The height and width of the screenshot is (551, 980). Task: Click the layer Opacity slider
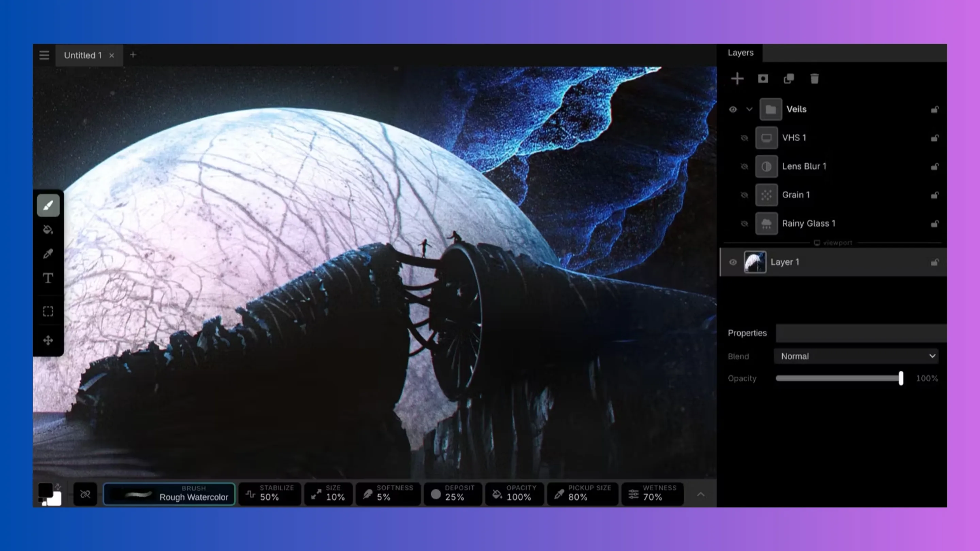839,378
